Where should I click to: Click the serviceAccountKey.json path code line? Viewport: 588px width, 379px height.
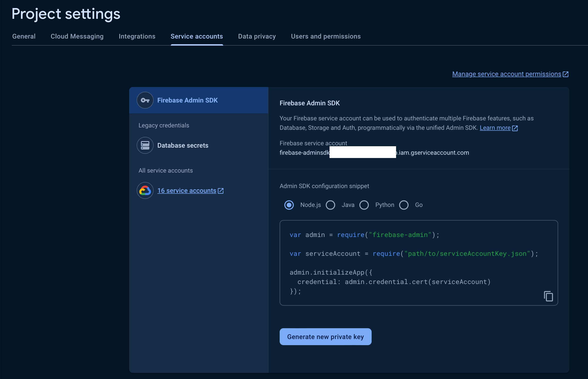(x=414, y=254)
